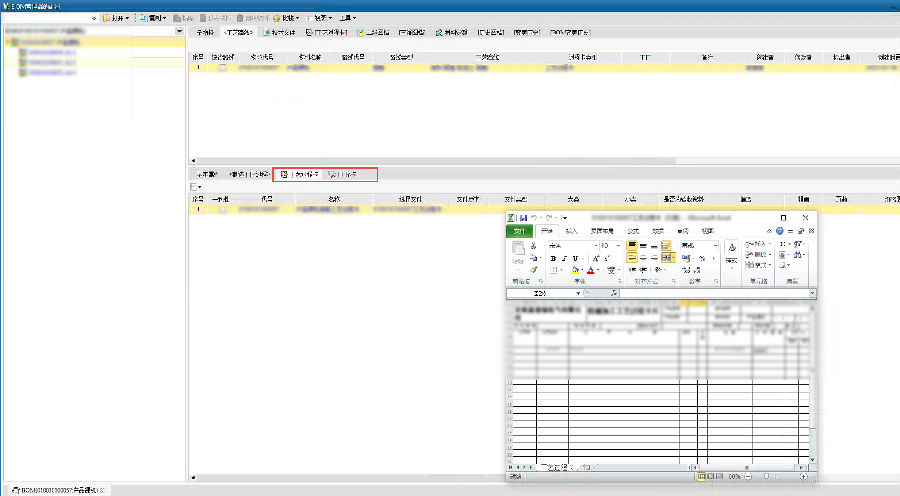Apply italic formatting in Excel ribbon

coord(563,258)
